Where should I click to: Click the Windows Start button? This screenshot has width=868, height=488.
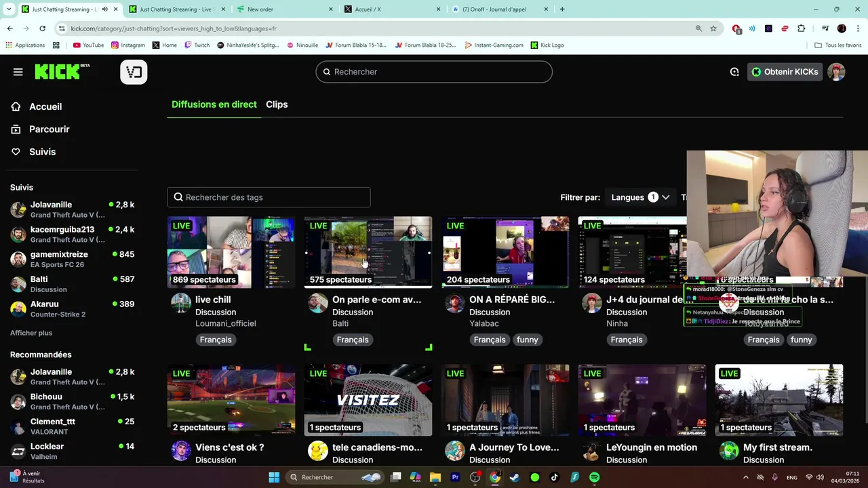point(274,477)
